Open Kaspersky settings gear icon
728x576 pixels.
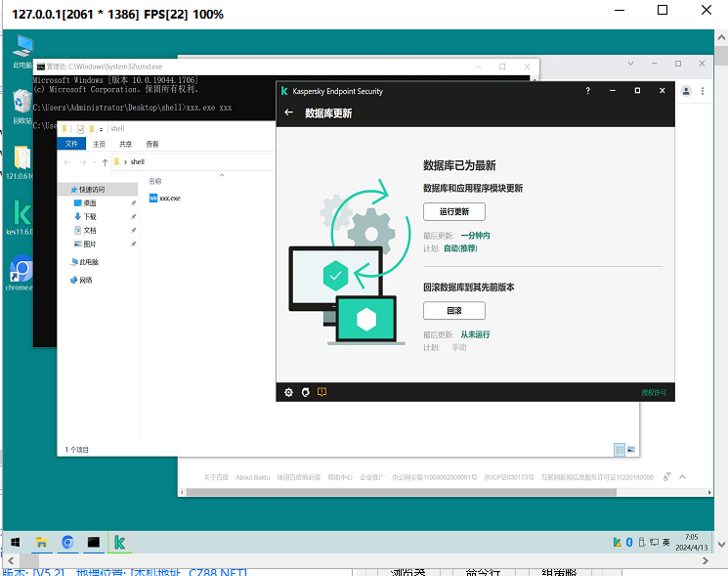pos(288,392)
